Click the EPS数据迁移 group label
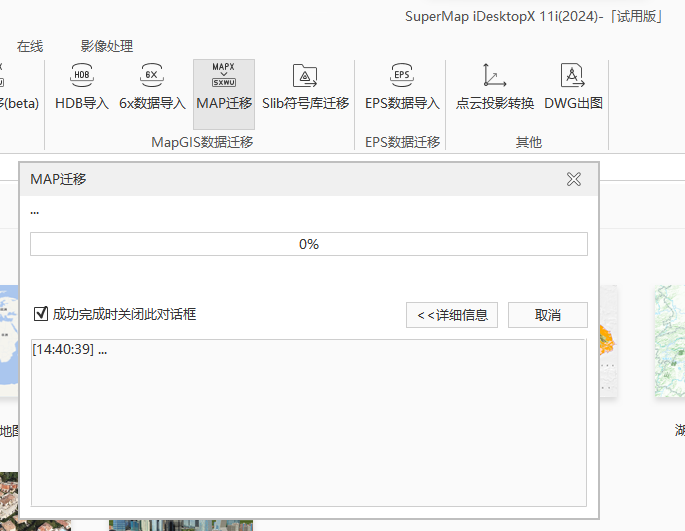The image size is (685, 531). click(x=402, y=142)
